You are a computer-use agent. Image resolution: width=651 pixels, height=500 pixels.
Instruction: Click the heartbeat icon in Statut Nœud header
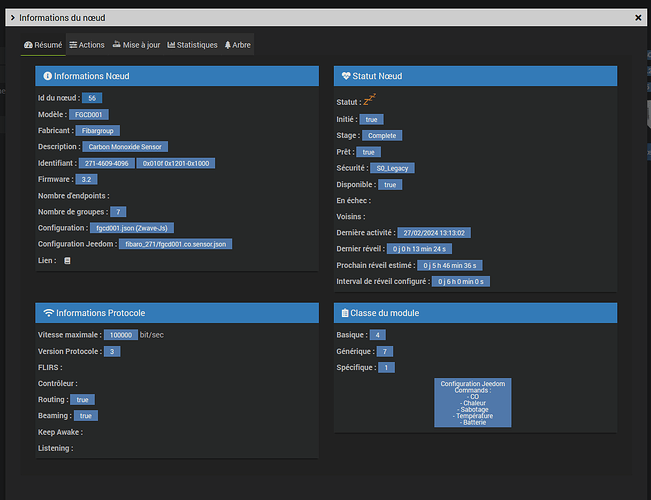pyautogui.click(x=346, y=76)
